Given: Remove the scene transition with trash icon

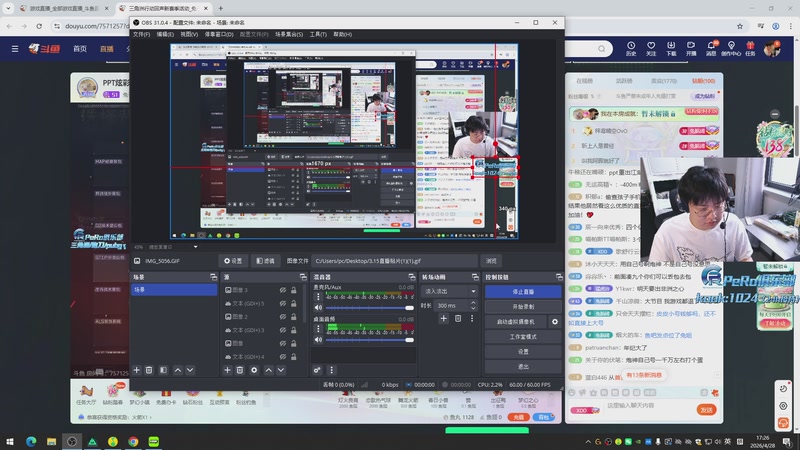Looking at the screenshot, I should coord(458,318).
